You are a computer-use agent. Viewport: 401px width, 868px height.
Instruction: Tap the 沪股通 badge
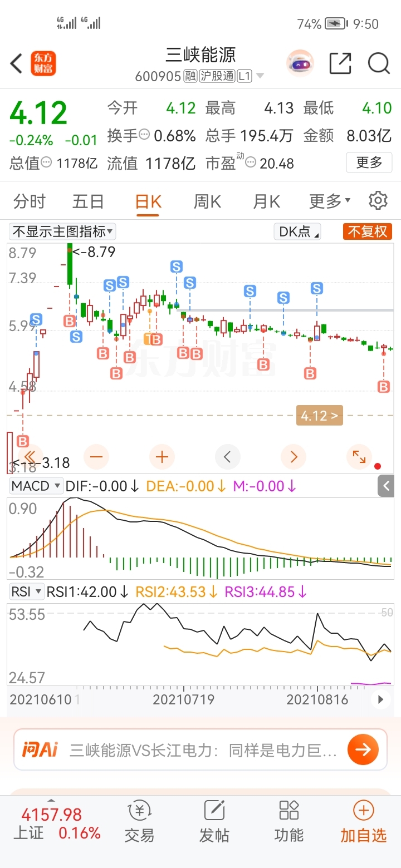click(x=217, y=76)
